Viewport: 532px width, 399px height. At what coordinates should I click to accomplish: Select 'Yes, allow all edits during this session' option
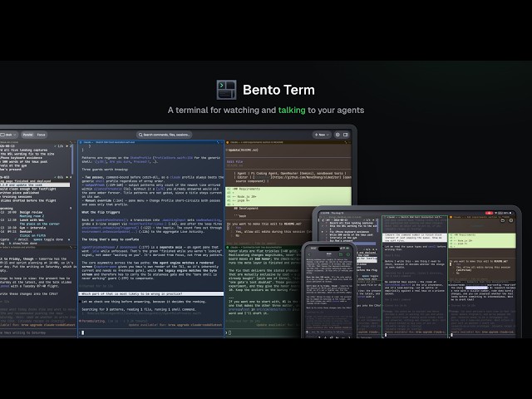click(273, 232)
